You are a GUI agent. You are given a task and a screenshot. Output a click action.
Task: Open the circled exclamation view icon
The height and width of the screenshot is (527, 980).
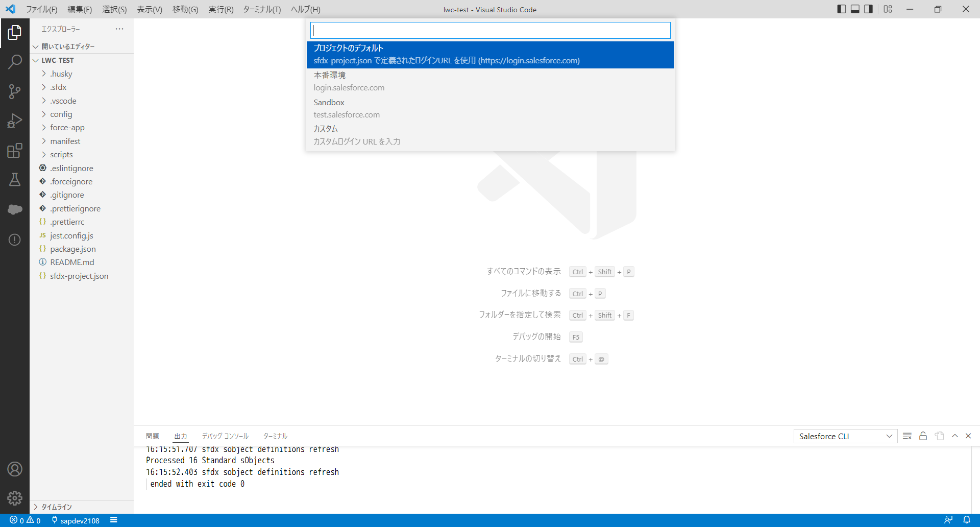[15, 239]
